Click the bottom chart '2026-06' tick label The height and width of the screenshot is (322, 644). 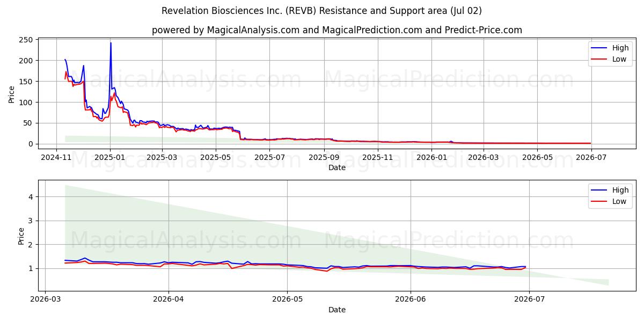[411, 299]
